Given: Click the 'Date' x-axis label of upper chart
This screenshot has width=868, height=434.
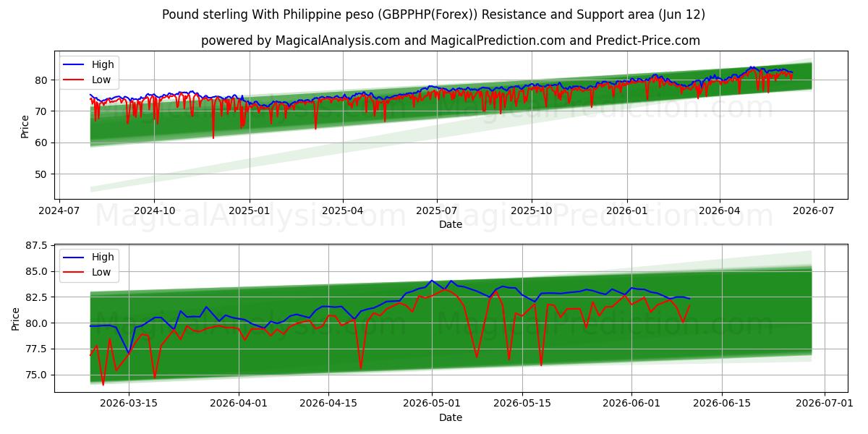Looking at the screenshot, I should click(451, 225).
